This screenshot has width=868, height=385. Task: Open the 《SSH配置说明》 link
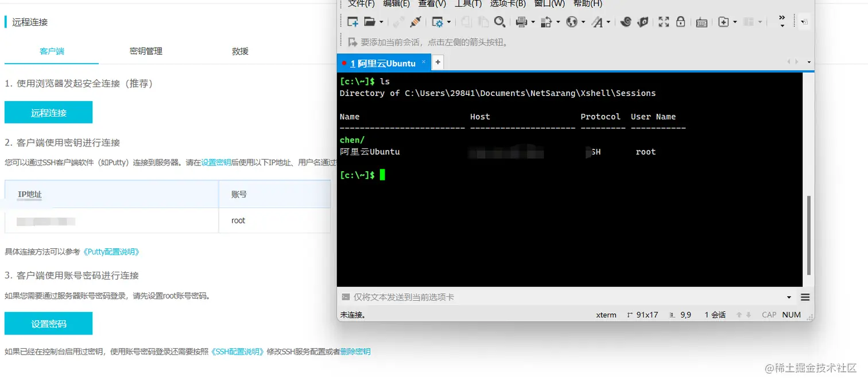237,351
